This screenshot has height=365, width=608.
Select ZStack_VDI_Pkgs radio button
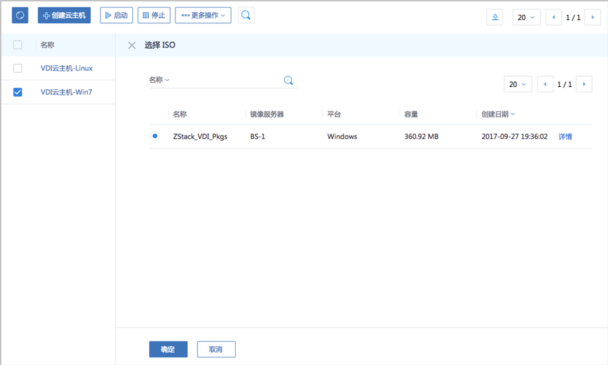click(x=155, y=136)
